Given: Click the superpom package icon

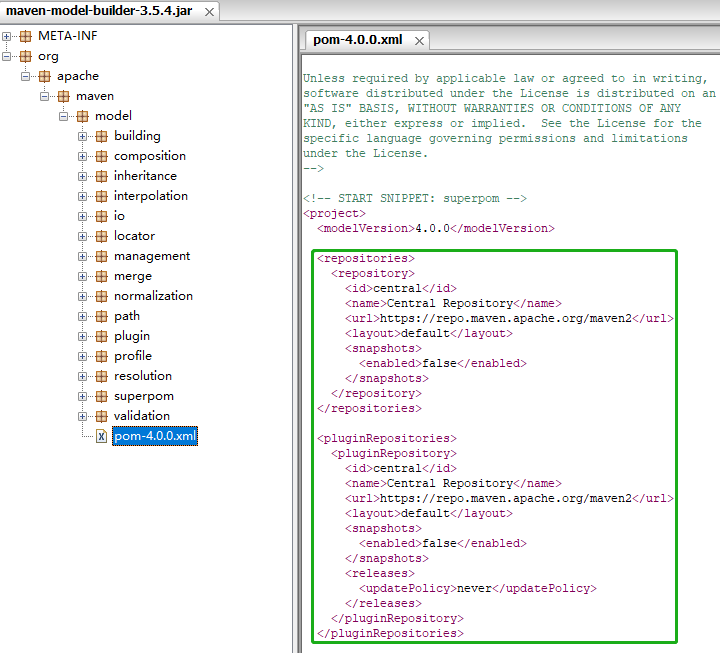Looking at the screenshot, I should click(x=101, y=396).
